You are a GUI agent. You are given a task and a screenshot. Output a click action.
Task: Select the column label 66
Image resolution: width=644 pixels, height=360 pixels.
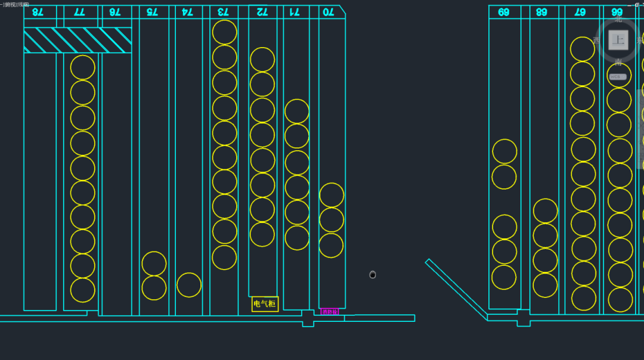coord(617,12)
